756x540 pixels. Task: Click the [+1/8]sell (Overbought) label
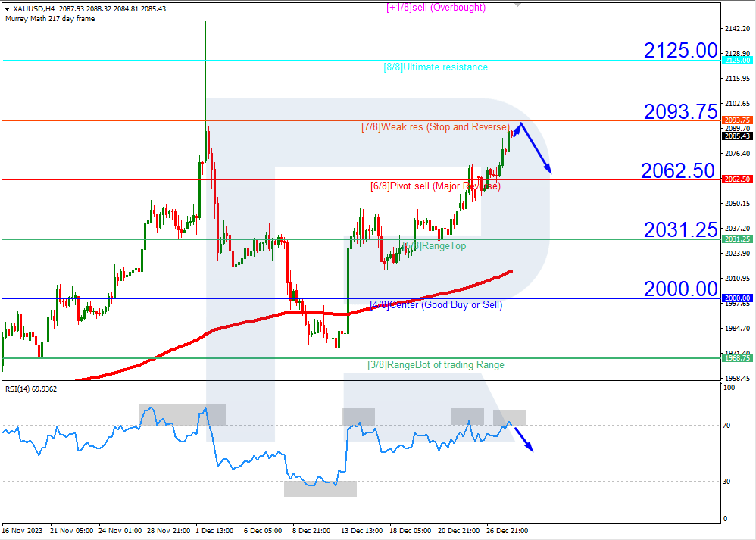[436, 7]
